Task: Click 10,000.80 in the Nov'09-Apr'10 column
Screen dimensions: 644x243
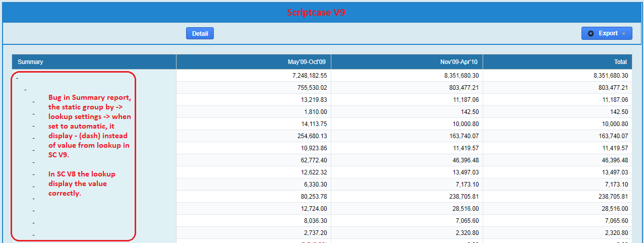Action: pyautogui.click(x=466, y=124)
